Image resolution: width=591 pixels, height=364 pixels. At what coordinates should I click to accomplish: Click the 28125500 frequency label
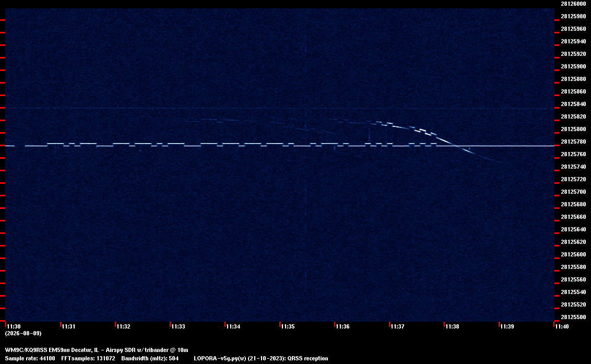(573, 317)
